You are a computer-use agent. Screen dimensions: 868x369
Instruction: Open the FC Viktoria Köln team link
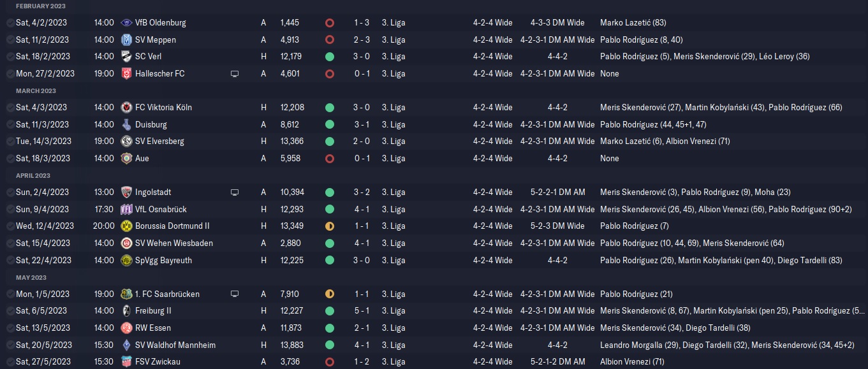pos(163,107)
